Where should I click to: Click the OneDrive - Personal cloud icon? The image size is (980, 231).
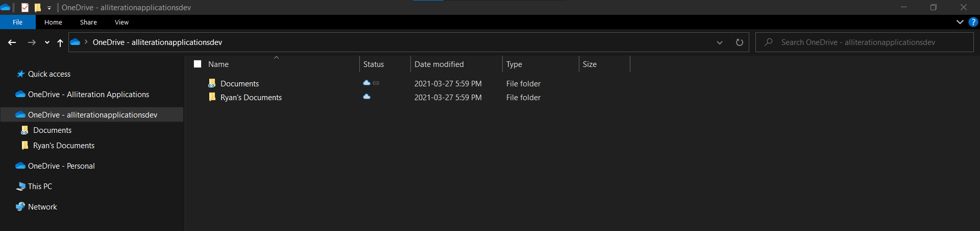(x=20, y=166)
